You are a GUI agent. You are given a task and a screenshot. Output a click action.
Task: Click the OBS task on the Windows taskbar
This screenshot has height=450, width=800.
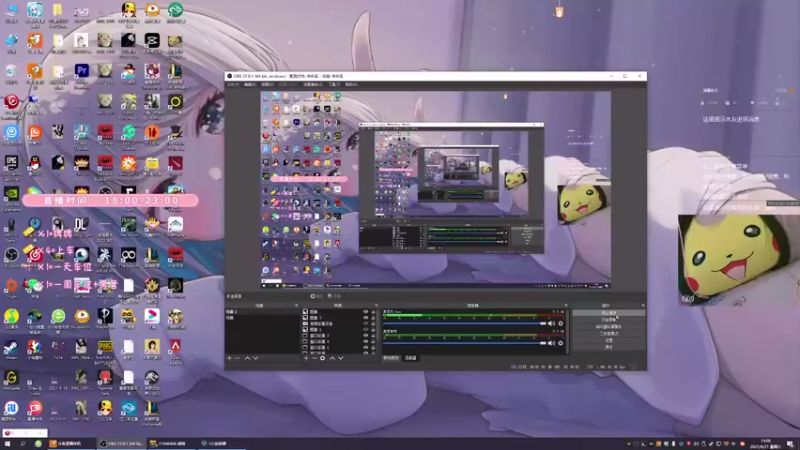pyautogui.click(x=121, y=443)
